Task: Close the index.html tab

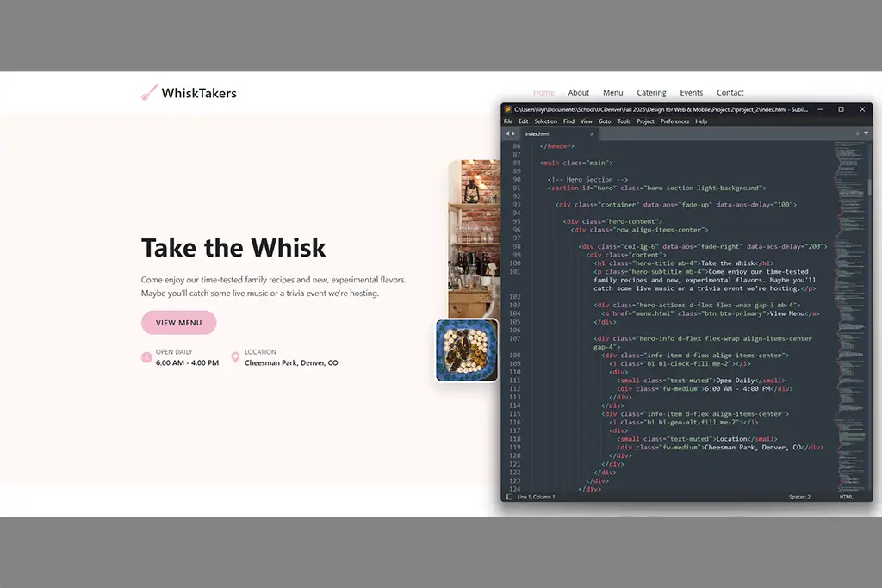Action: [592, 134]
